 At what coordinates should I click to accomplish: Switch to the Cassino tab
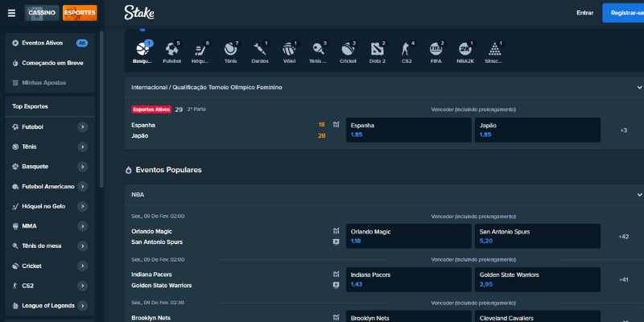pos(42,13)
